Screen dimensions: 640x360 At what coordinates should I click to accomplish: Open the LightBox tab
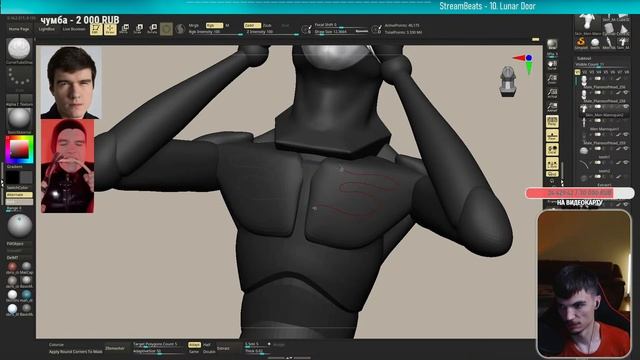[47, 29]
